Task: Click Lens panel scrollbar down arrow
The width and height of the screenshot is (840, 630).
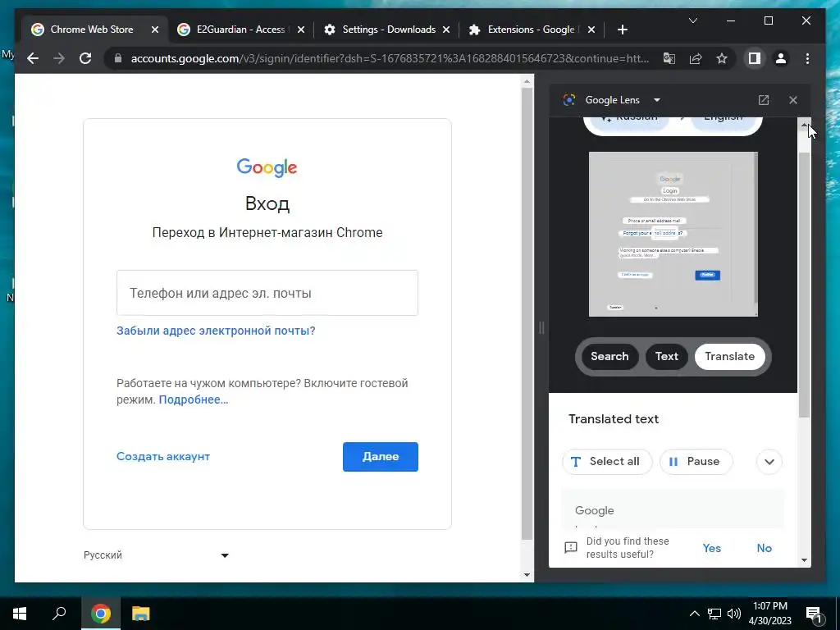Action: pos(804,560)
